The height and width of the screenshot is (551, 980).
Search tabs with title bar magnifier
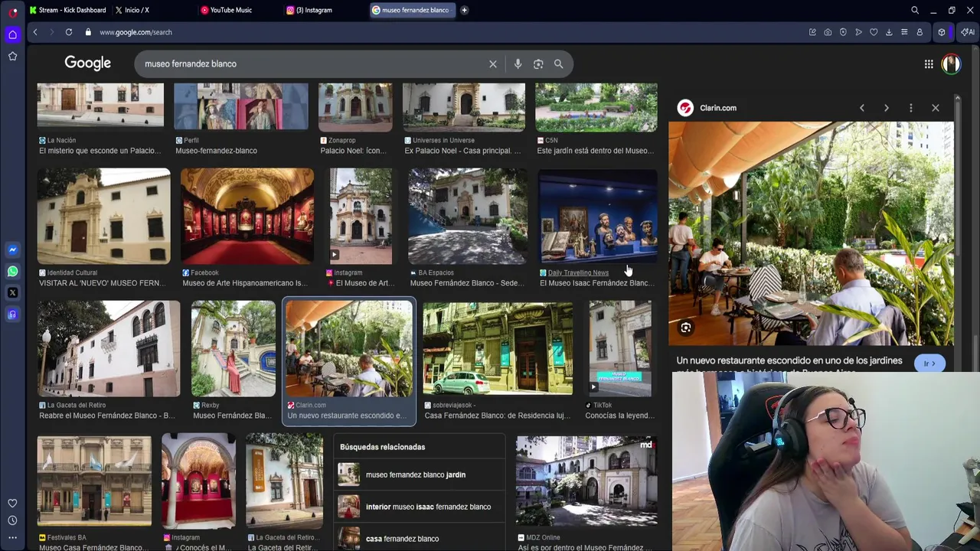pos(915,11)
